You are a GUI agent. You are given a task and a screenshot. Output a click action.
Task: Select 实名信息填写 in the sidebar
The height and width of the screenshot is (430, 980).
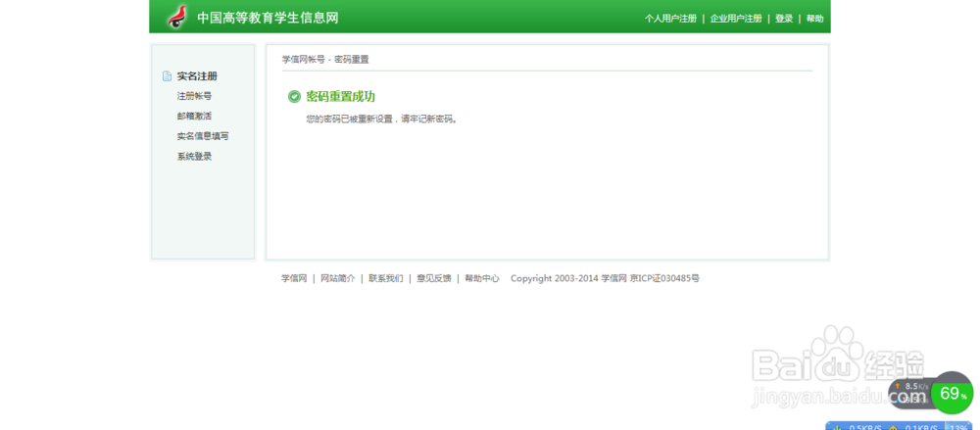[x=203, y=135]
